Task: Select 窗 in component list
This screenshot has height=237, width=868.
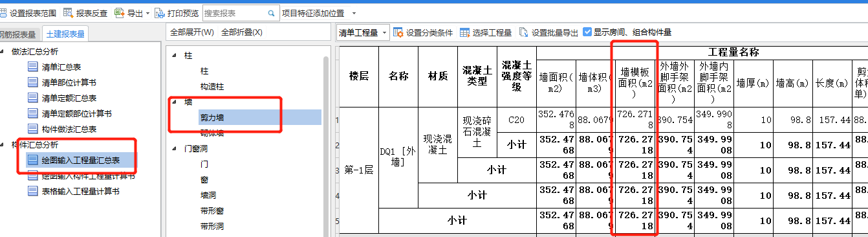Action: point(204,180)
